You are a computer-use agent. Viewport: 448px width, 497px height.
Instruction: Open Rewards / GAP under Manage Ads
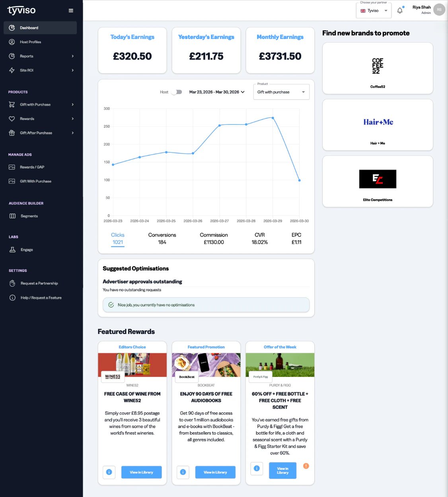33,167
